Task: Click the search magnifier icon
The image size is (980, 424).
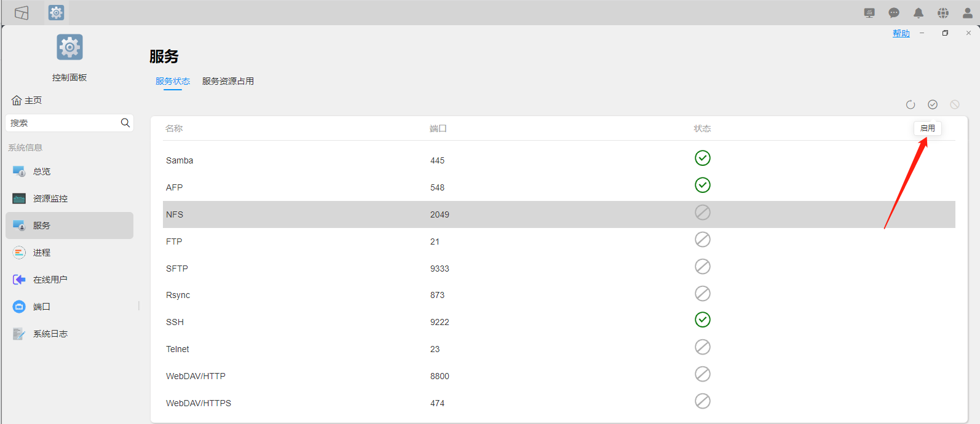Action: (125, 123)
